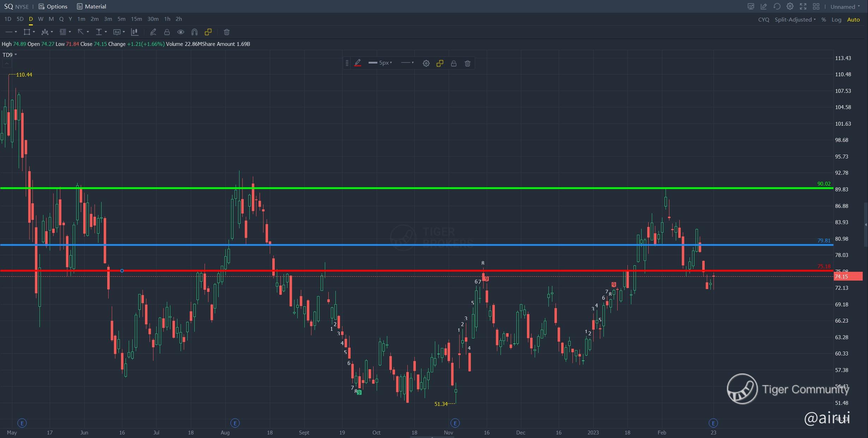Click the delete drawings trash icon in the main toolbar
868x438 pixels.
tap(227, 32)
